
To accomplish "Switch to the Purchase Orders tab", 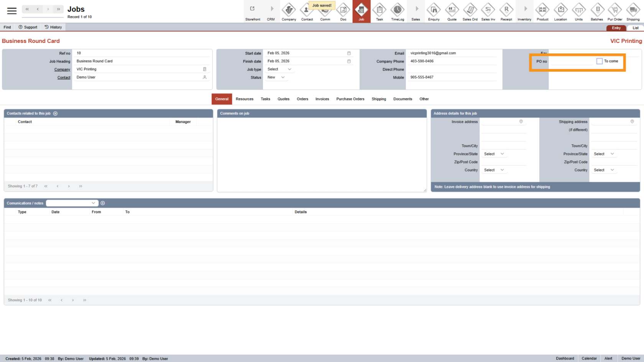I will [350, 99].
